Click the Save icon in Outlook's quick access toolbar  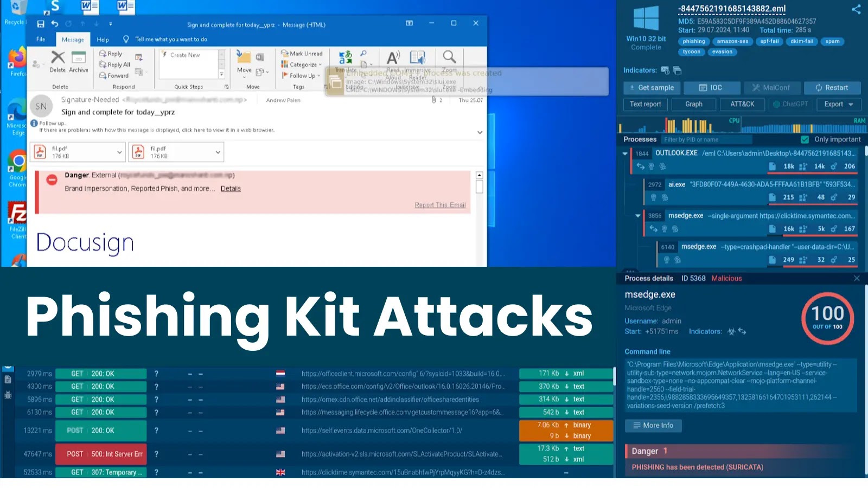(41, 24)
